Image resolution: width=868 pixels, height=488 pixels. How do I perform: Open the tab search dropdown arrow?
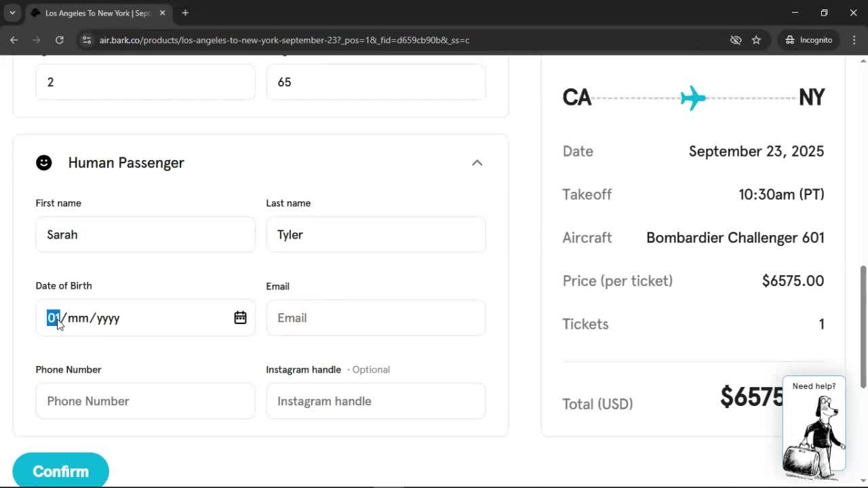[12, 13]
